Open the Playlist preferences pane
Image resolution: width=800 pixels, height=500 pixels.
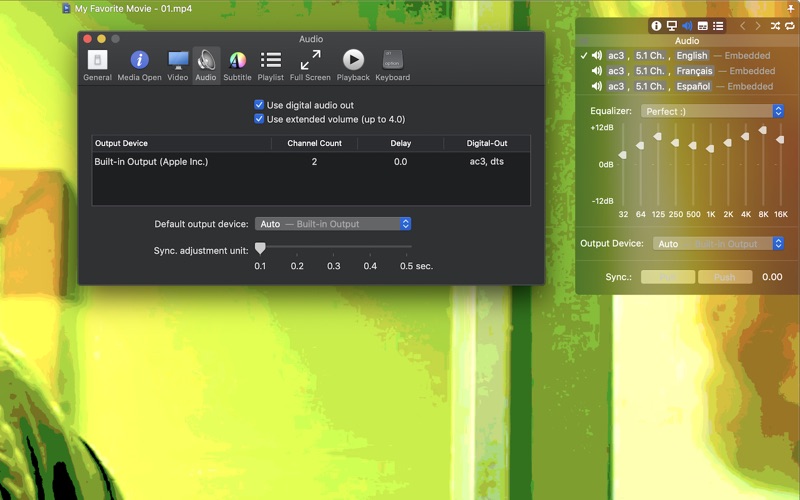click(270, 64)
